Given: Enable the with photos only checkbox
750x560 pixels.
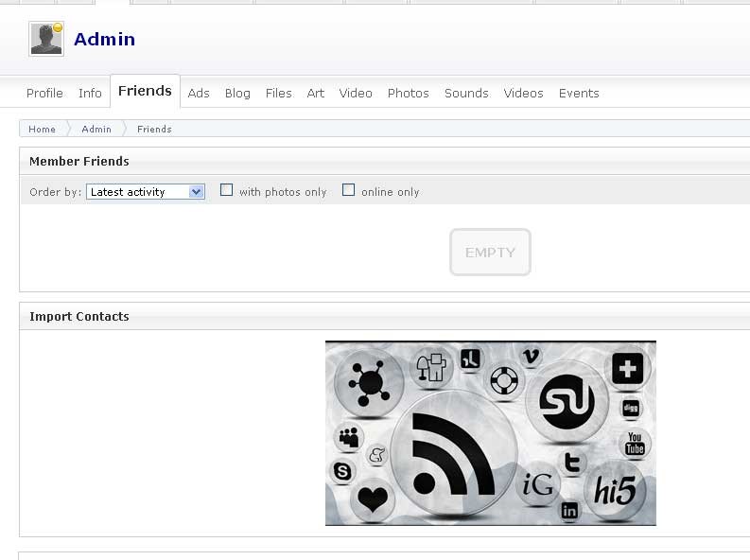Looking at the screenshot, I should pyautogui.click(x=226, y=190).
